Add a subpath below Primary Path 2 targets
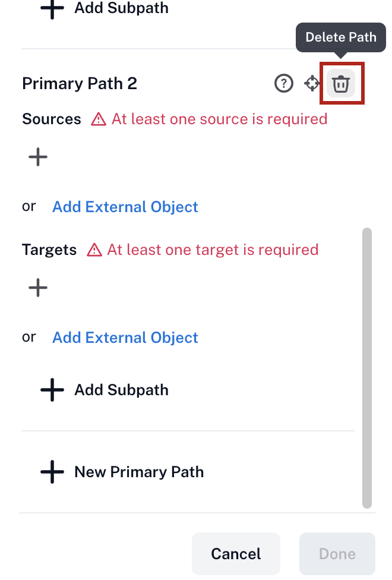The width and height of the screenshot is (392, 580). 105,390
